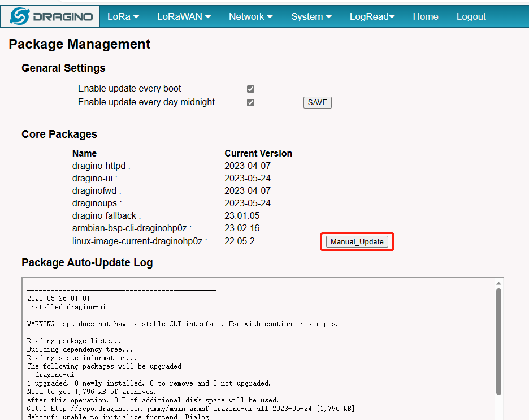Screen dimensions: 529x420
Task: Go to the Home page
Action: pyautogui.click(x=426, y=16)
